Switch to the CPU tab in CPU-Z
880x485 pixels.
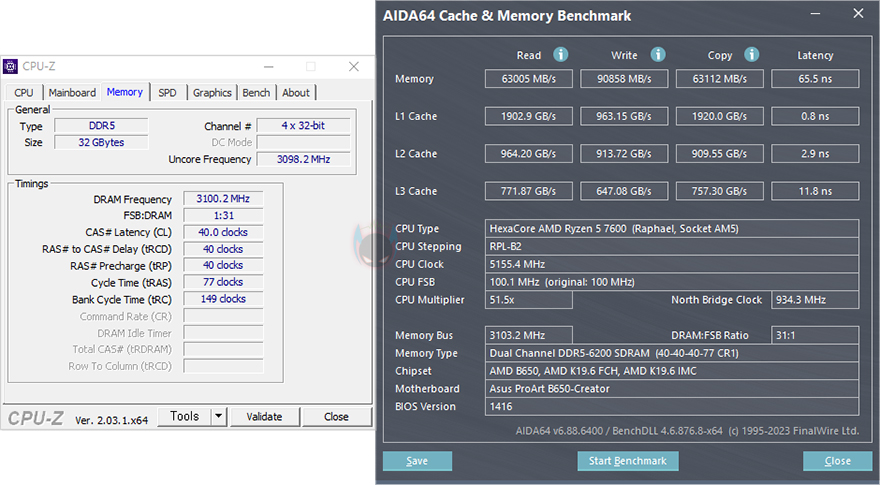click(24, 93)
